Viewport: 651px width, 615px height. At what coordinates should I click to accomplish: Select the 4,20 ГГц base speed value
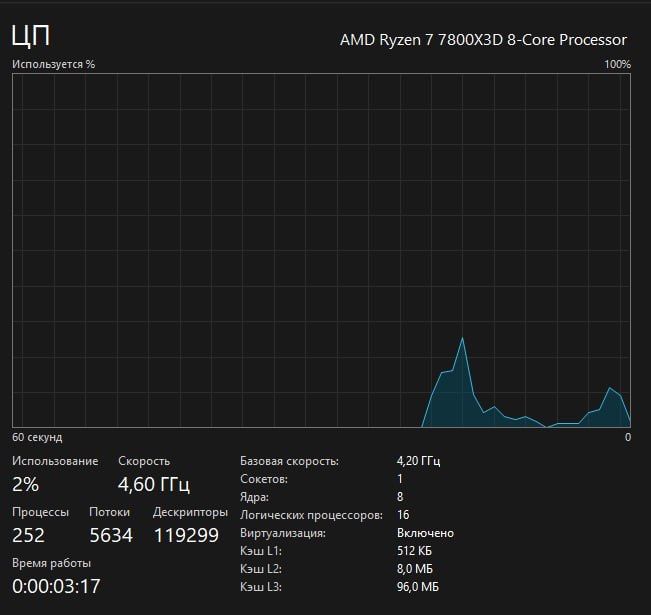click(418, 461)
